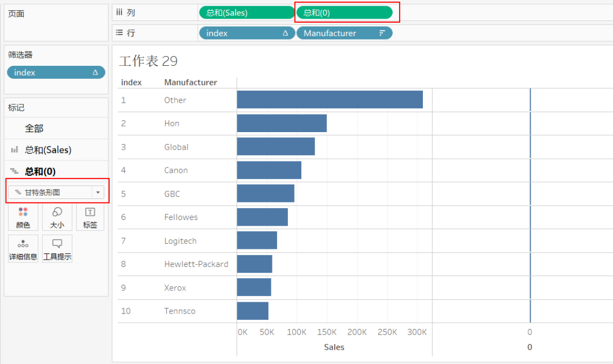Click the bar for Other manufacturer
Screen dimensions: 613x364
pos(329,100)
